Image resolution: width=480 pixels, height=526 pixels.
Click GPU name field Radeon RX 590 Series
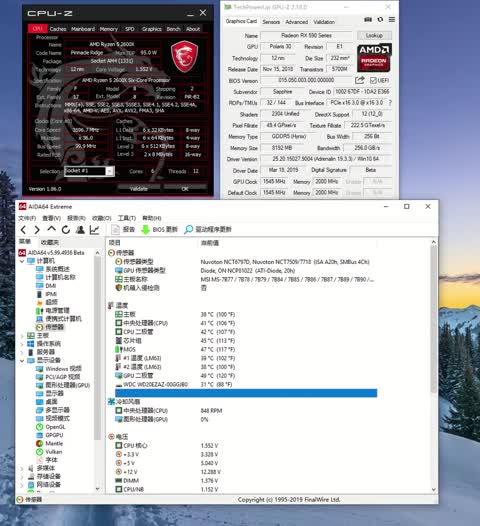tap(306, 35)
